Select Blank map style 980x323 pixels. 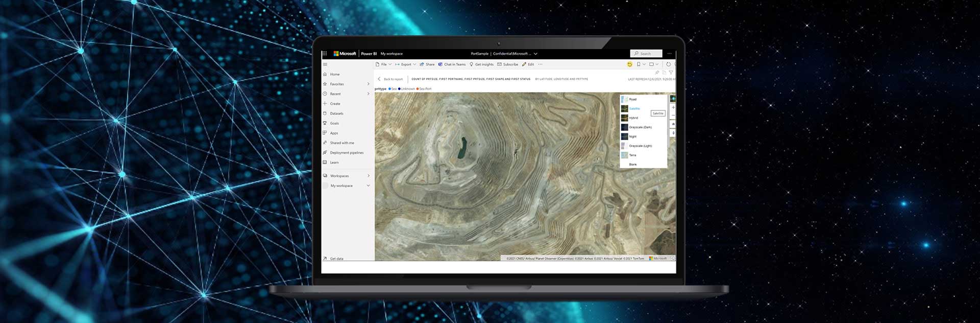click(643, 164)
